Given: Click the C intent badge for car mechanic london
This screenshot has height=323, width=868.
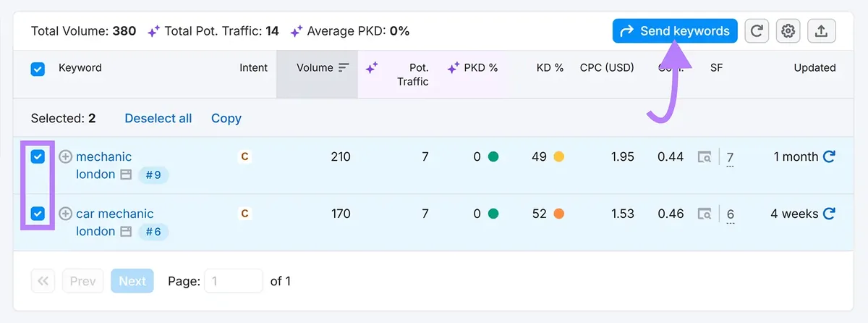Looking at the screenshot, I should [244, 214].
